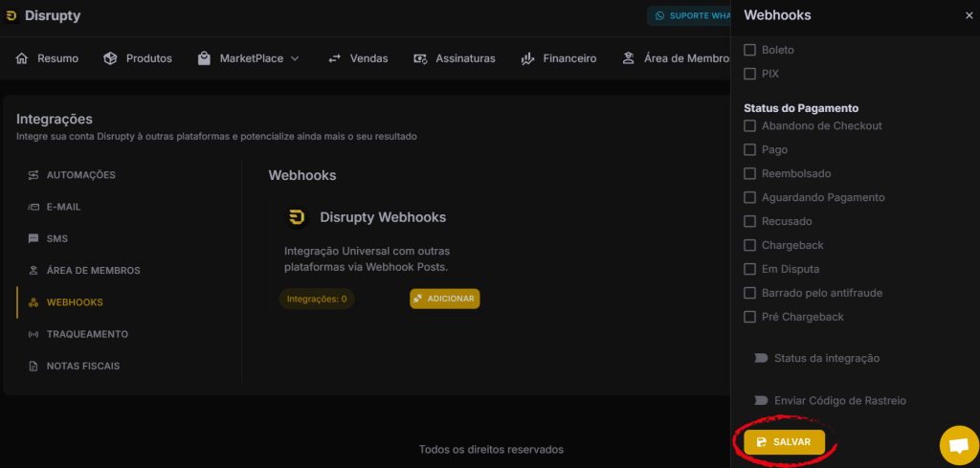Screen dimensions: 980x468
Task: Tick the Em Disputa checkbox
Action: pos(749,269)
